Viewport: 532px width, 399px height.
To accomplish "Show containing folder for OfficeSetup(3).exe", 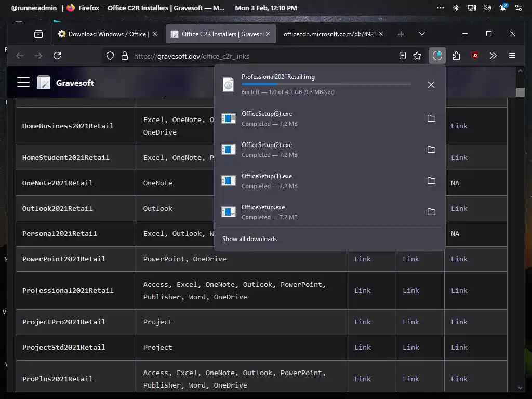I will (431, 118).
